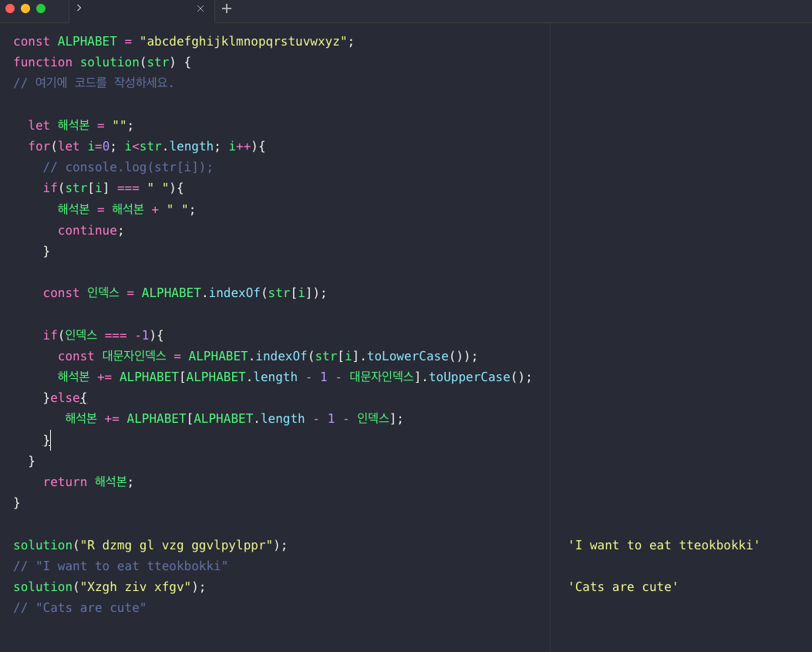Click toUpperCase() method call
This screenshot has height=652, width=812.
pos(477,377)
